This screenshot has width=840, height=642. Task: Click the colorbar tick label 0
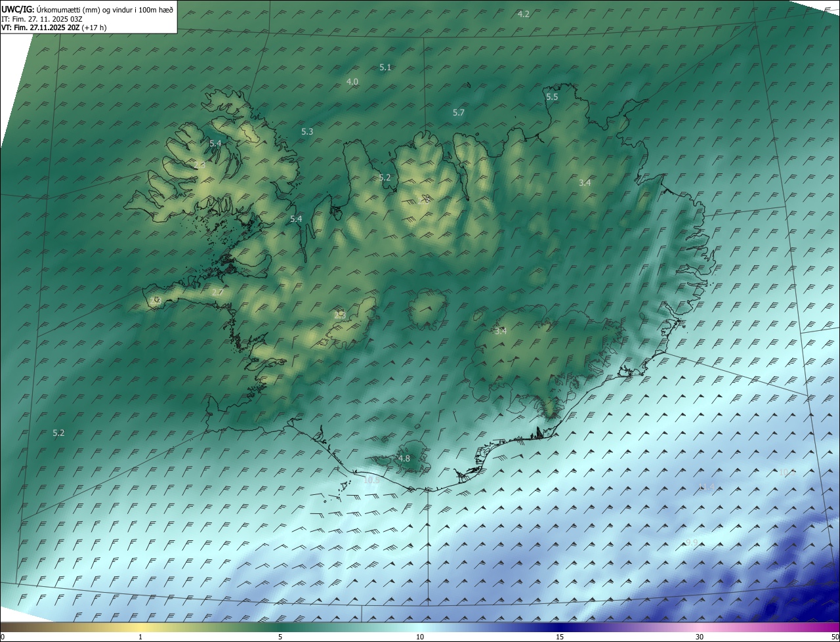[x=3, y=637]
